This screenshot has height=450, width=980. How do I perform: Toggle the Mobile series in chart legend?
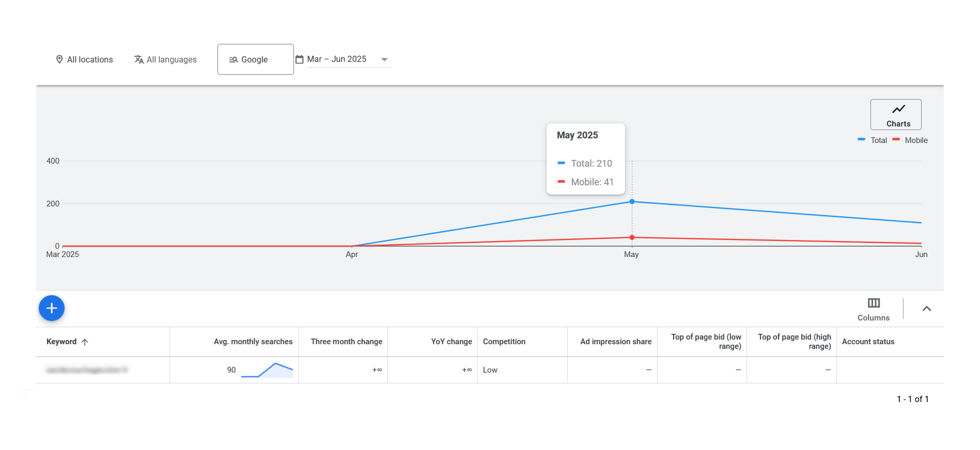point(910,140)
